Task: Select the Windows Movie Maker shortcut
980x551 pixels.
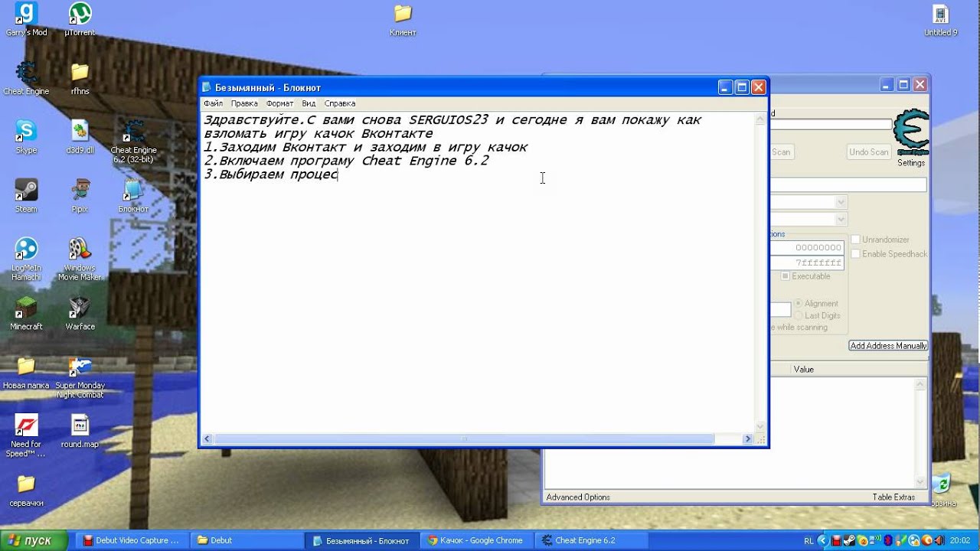Action: click(x=80, y=259)
